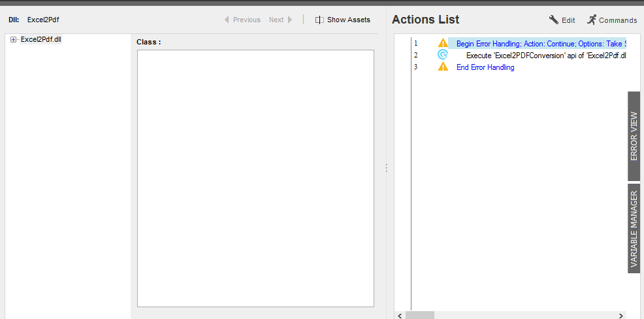Image resolution: width=644 pixels, height=319 pixels.
Task: Click the Show Assets icon
Action: 319,20
